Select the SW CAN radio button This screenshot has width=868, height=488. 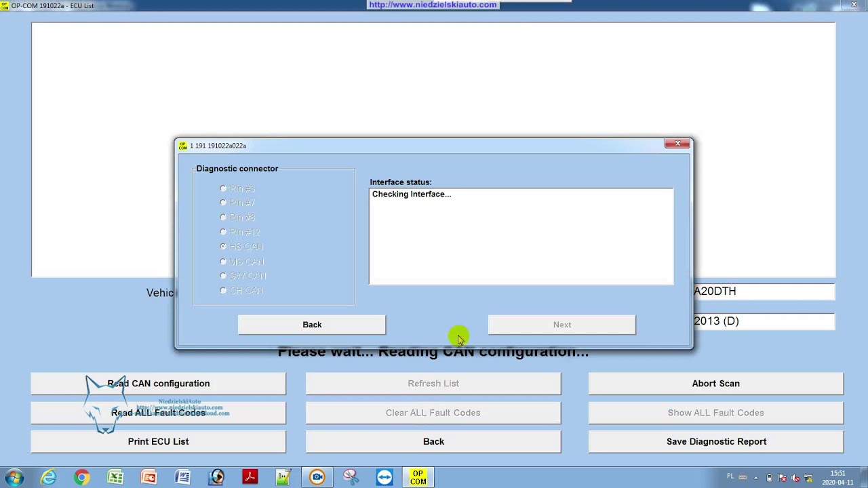tap(223, 276)
